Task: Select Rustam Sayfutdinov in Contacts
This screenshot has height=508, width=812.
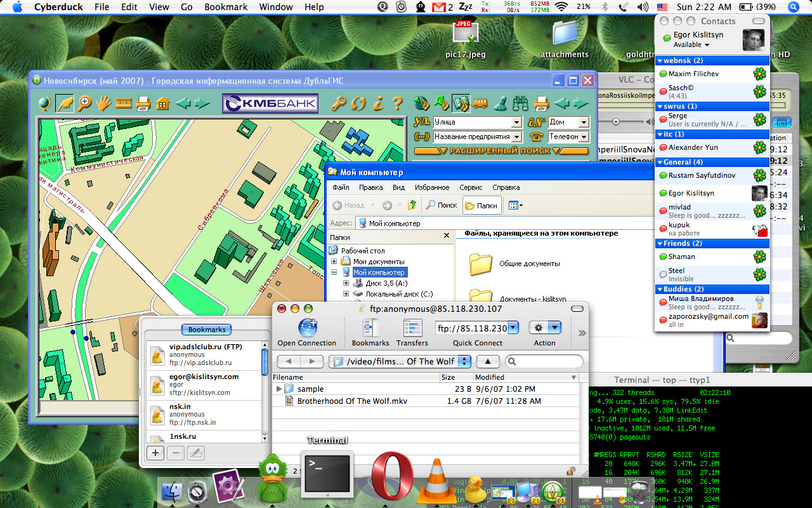Action: pyautogui.click(x=712, y=175)
